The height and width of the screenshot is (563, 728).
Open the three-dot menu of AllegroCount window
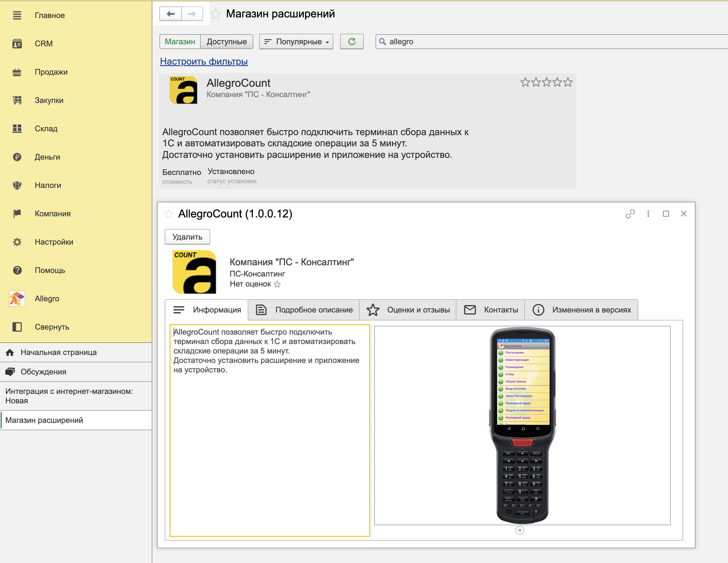coord(648,214)
